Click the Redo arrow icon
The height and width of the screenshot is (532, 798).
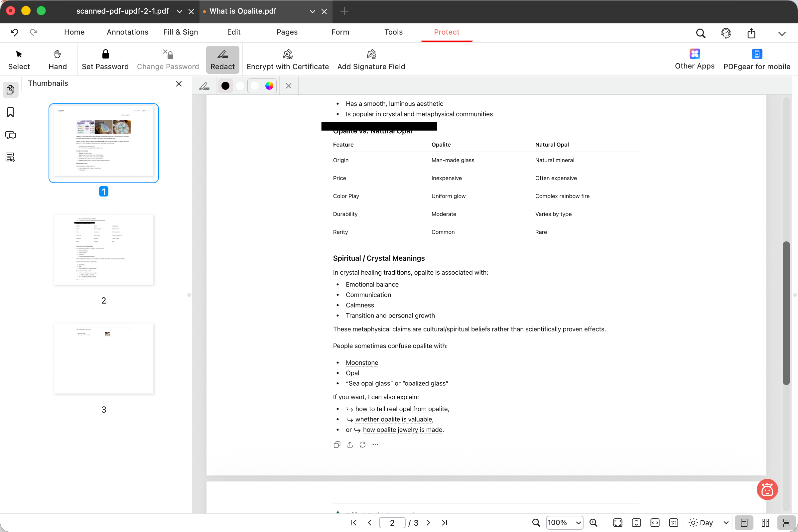pos(33,32)
